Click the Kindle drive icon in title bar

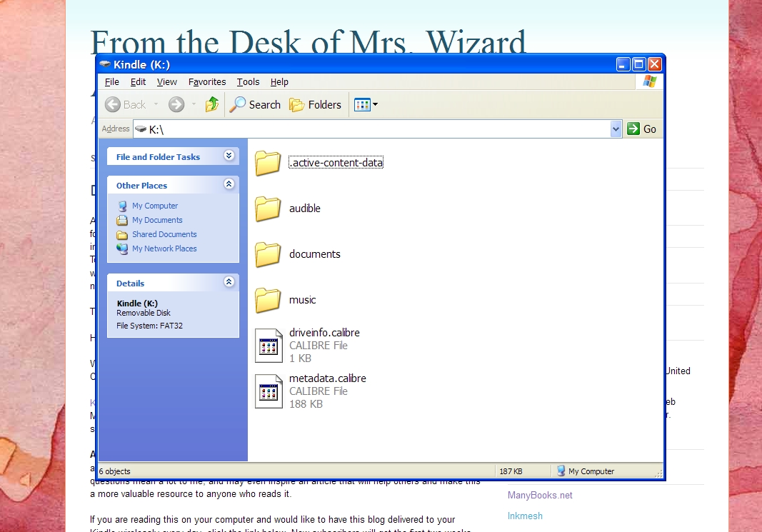(x=105, y=64)
